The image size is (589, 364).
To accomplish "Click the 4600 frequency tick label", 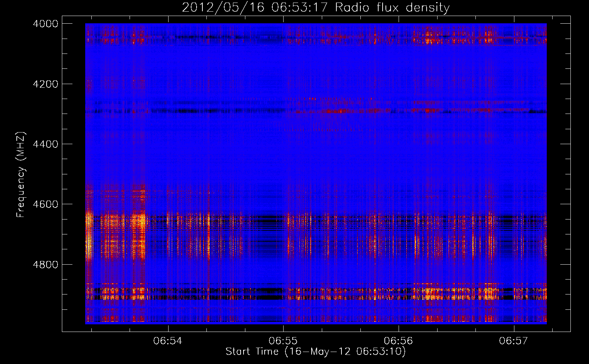I will 46,204.
